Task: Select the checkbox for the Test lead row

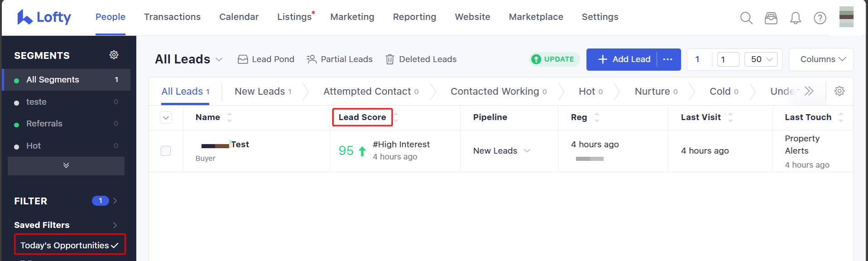Action: (x=166, y=151)
